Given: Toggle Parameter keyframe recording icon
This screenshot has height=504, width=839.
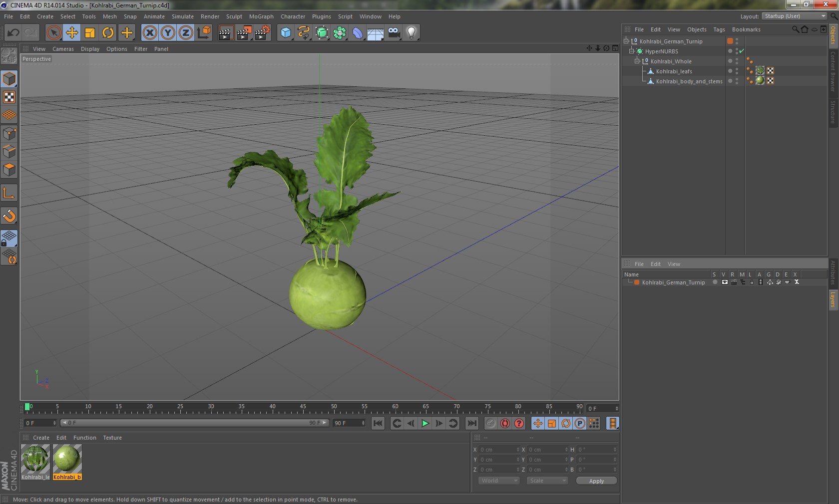Looking at the screenshot, I should pyautogui.click(x=580, y=423).
